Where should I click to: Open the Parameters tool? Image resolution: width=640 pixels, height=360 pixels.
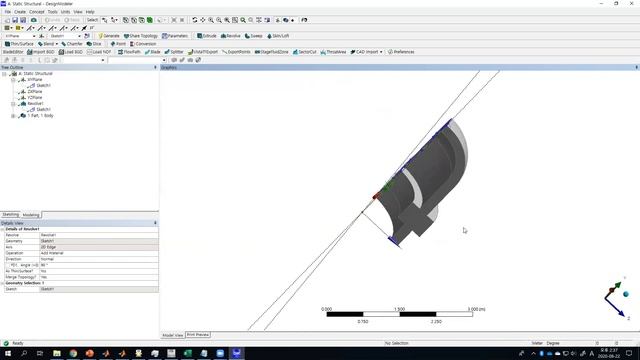(175, 36)
